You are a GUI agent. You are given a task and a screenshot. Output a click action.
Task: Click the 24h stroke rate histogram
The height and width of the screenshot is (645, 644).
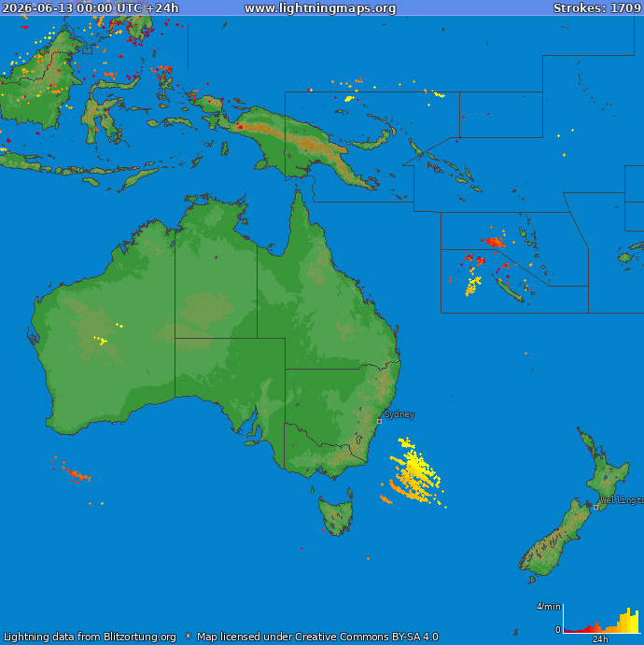(601, 619)
